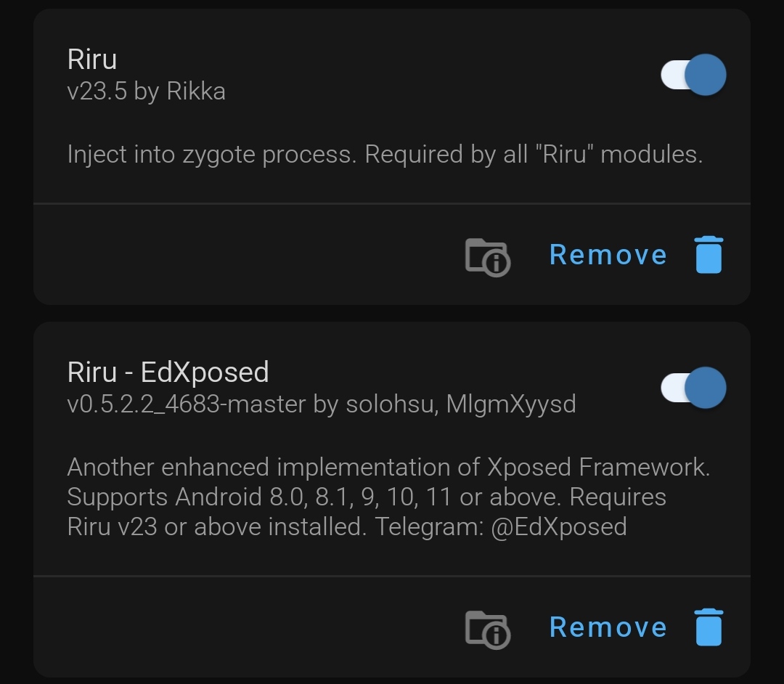Tap "Required by all Riru modules" text
Screen dimensions: 784x684
(534, 154)
